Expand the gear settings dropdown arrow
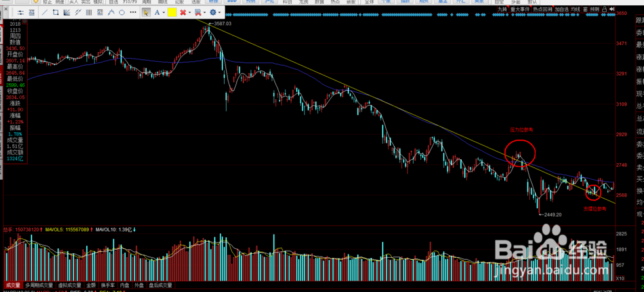The width and height of the screenshot is (644, 292). pyautogui.click(x=220, y=13)
